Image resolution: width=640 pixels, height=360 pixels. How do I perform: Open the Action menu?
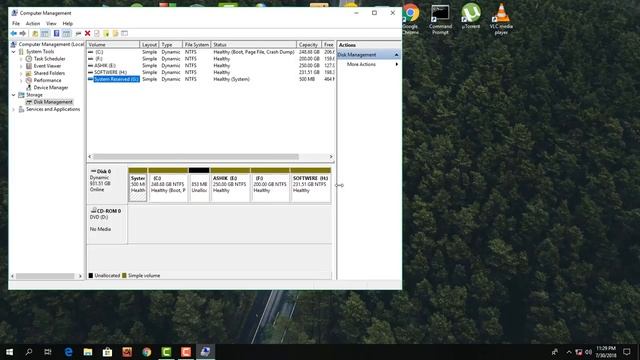click(33, 24)
